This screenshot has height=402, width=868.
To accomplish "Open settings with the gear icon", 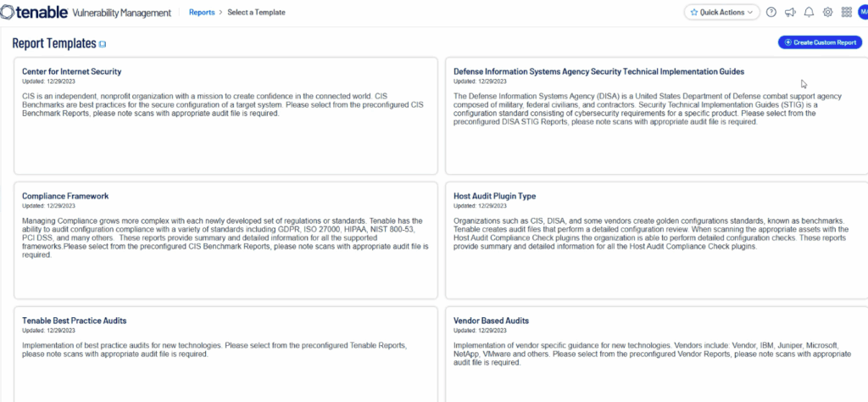I will (x=827, y=13).
